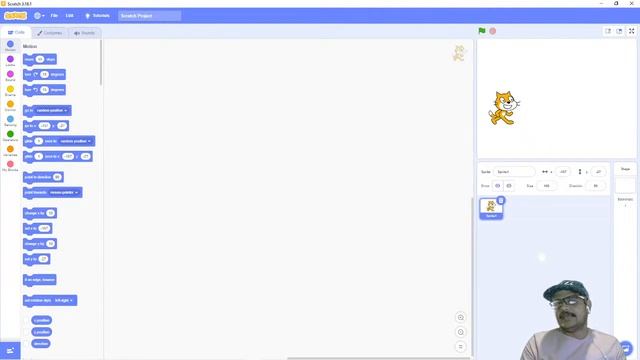This screenshot has width=640, height=360.
Task: Open the File menu
Action: click(x=54, y=16)
